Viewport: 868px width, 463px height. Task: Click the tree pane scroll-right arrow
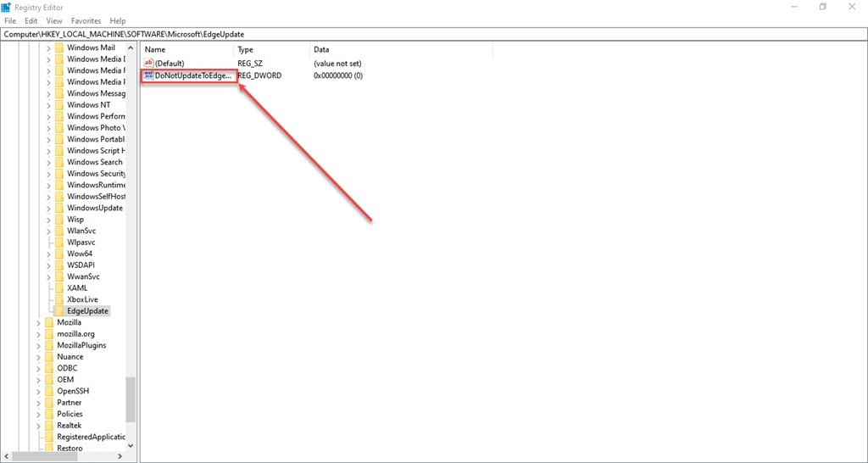click(119, 456)
